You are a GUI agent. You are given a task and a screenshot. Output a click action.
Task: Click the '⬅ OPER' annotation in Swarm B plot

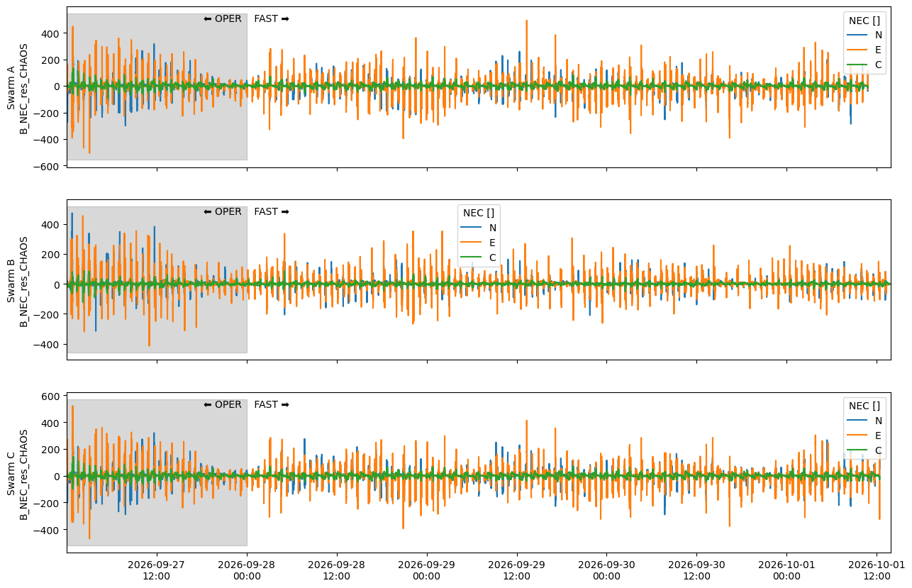(223, 212)
